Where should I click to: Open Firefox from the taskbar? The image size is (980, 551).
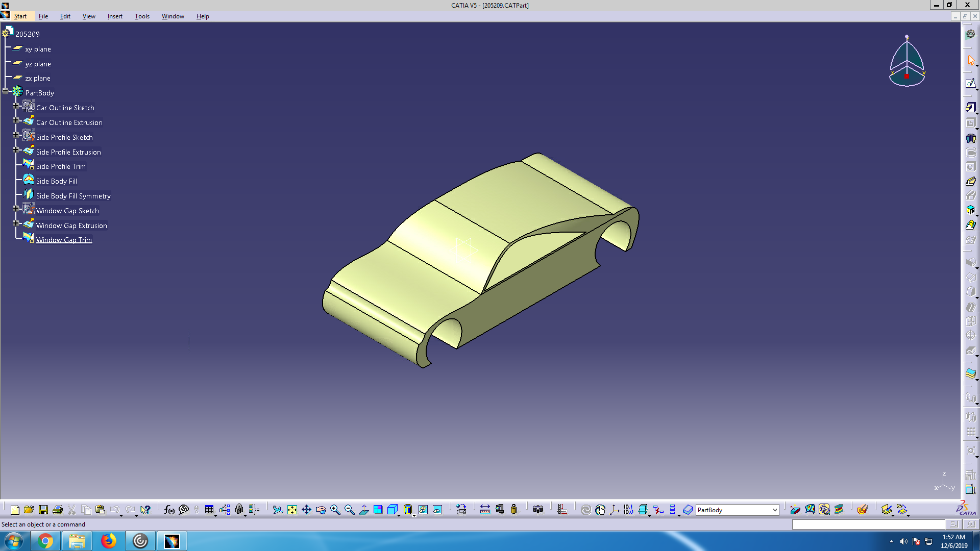(x=108, y=541)
